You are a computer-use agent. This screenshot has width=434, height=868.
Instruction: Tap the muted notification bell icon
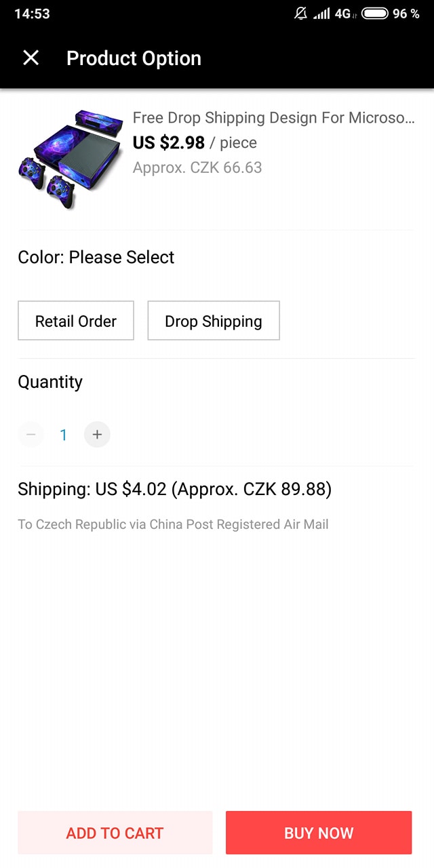point(301,14)
